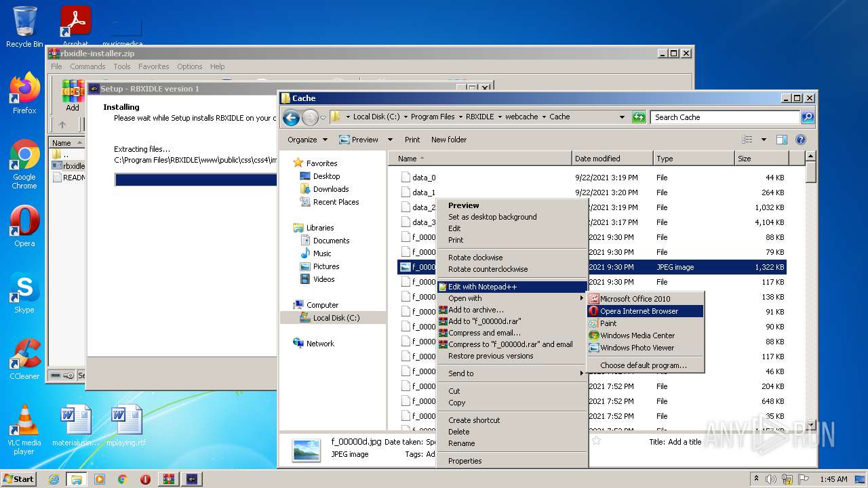Launch Firefox from desktop

pyautogui.click(x=24, y=94)
